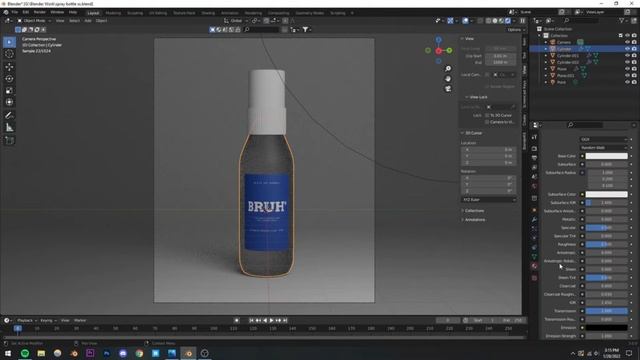Open the File menu
Viewport: 640px width, 360px height.
15,13
